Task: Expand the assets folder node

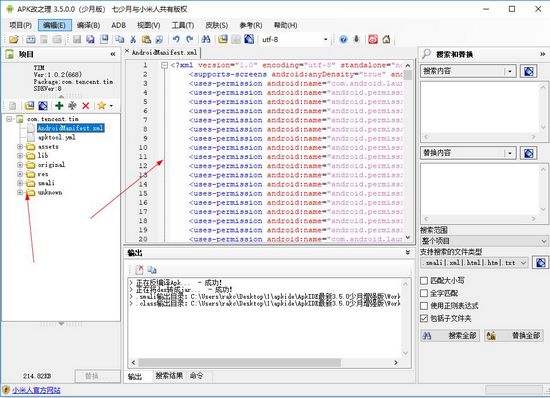Action: pos(20,147)
